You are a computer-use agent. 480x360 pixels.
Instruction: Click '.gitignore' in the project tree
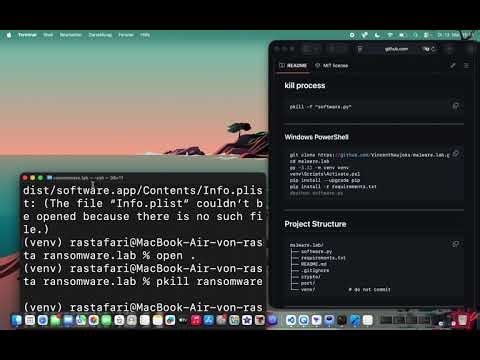pyautogui.click(x=315, y=270)
